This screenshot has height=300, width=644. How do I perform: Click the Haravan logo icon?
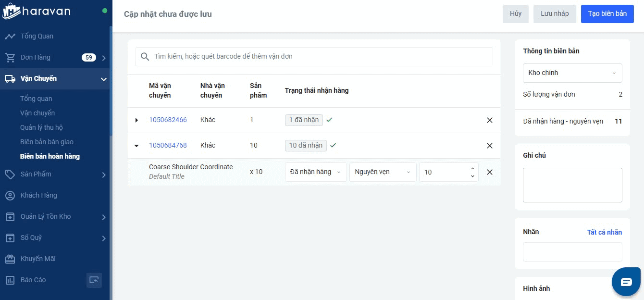pyautogui.click(x=11, y=12)
